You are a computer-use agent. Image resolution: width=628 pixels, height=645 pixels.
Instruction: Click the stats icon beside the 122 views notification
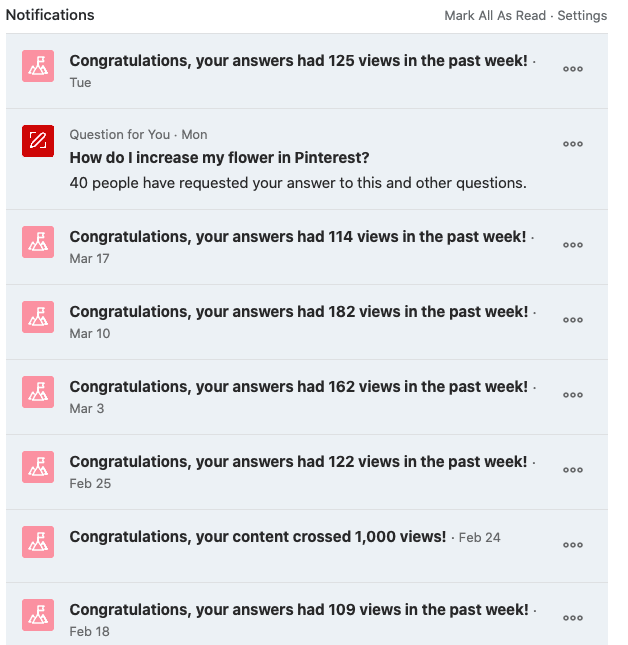[x=38, y=467]
